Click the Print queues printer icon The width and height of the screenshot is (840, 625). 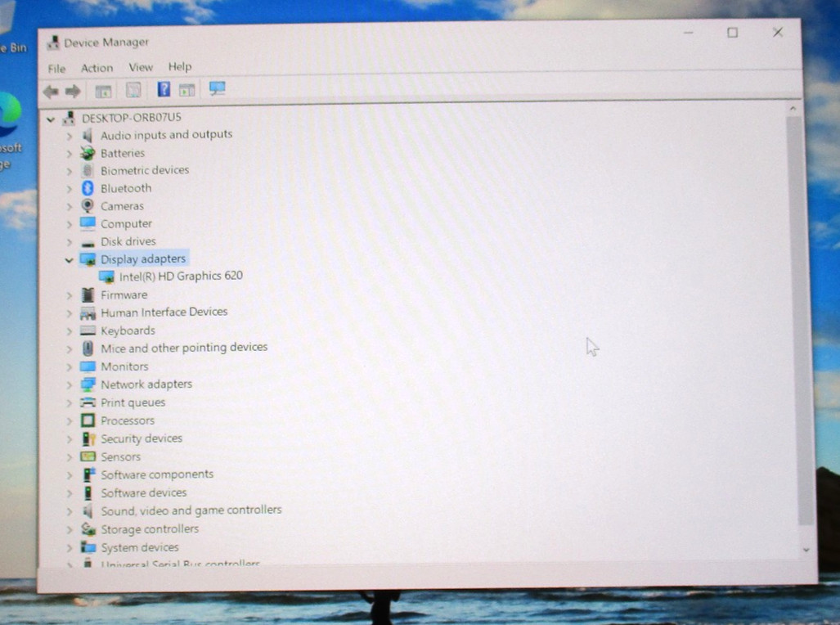pyautogui.click(x=88, y=402)
